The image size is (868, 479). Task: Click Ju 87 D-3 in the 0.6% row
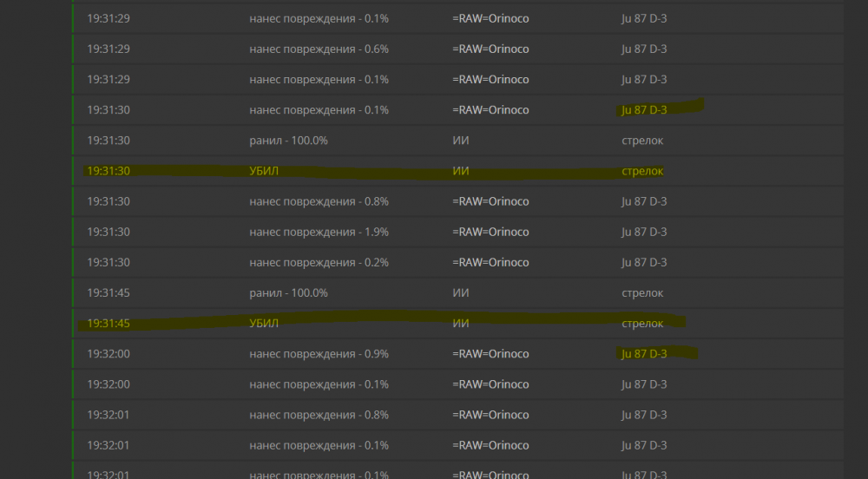coord(644,49)
